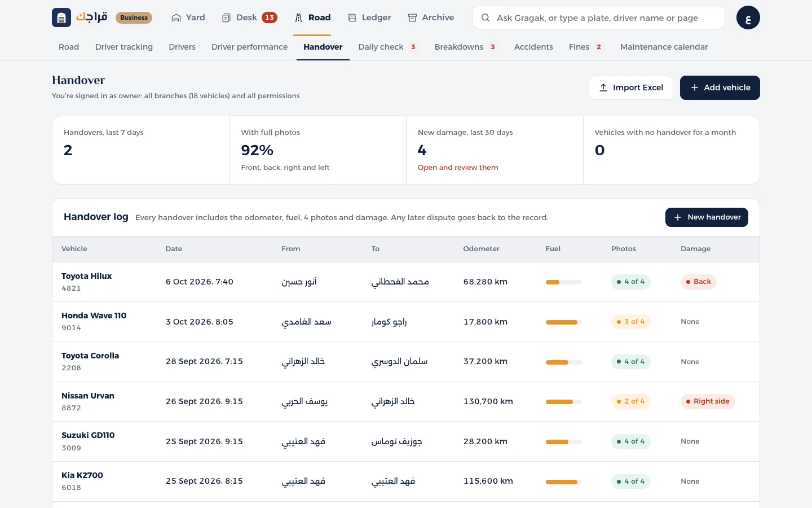The width and height of the screenshot is (812, 508).
Task: Click the search magnifier icon
Action: click(485, 17)
